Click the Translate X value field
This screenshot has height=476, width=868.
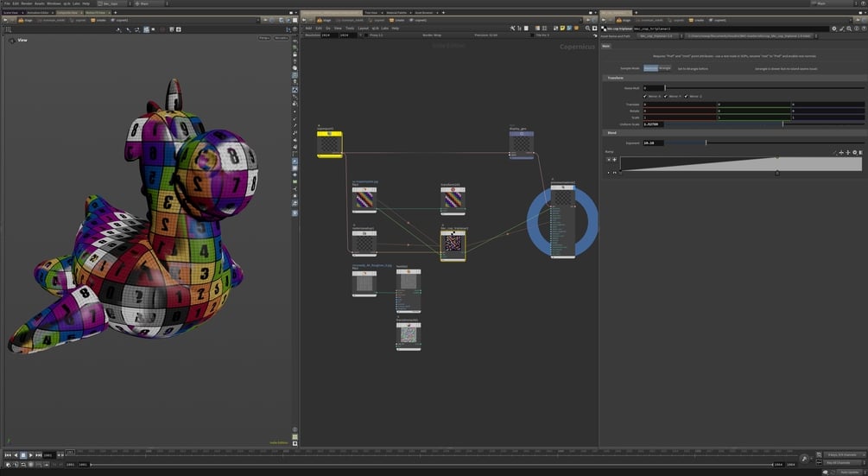tap(679, 104)
